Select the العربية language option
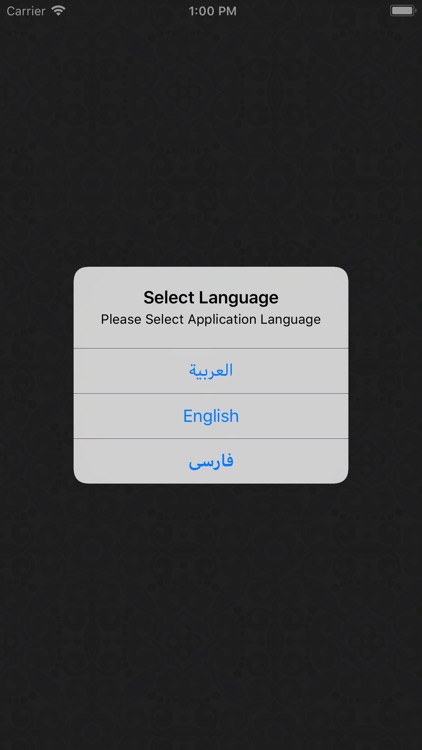 coord(211,371)
